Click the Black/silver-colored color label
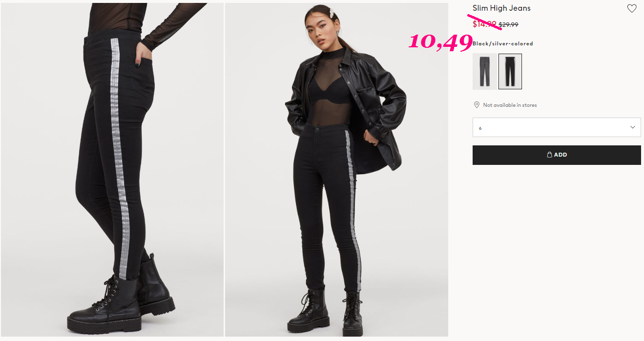This screenshot has width=644, height=341. 503,43
